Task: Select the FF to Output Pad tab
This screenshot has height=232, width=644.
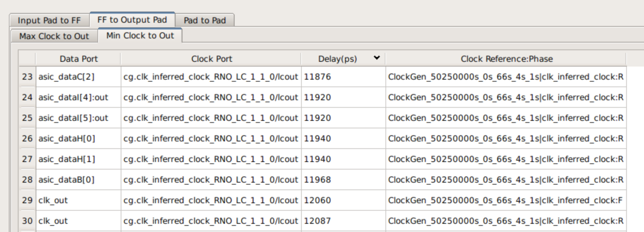Action: click(132, 20)
